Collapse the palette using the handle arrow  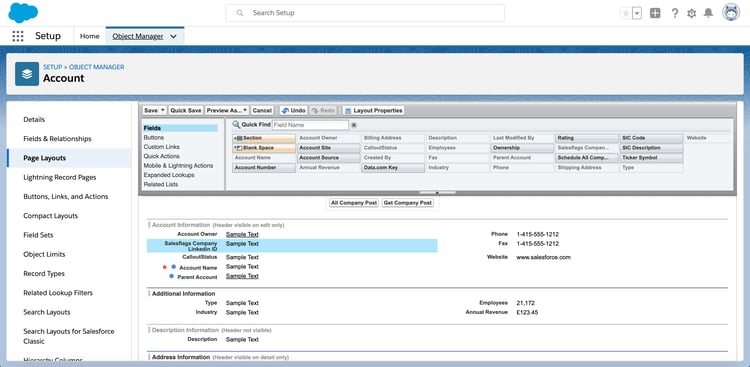tap(437, 193)
